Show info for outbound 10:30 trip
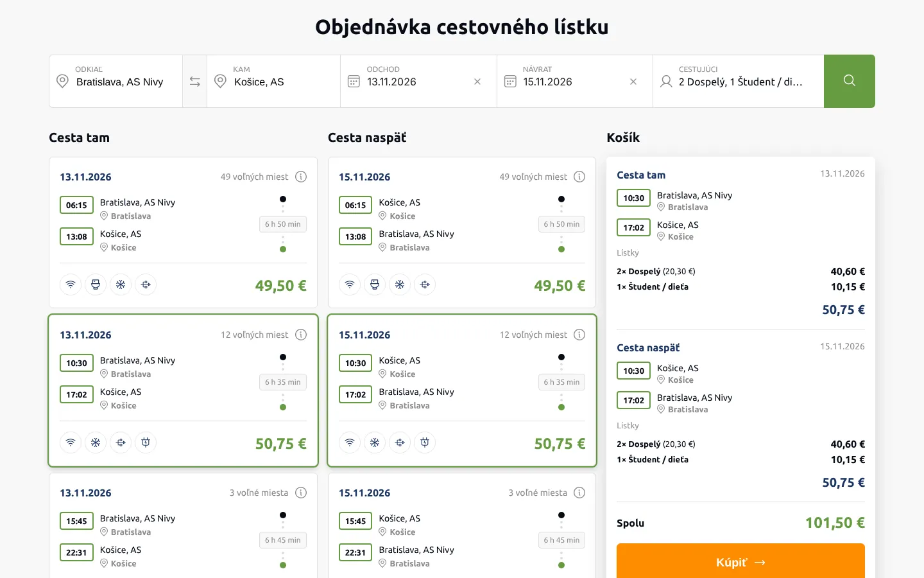 tap(301, 335)
